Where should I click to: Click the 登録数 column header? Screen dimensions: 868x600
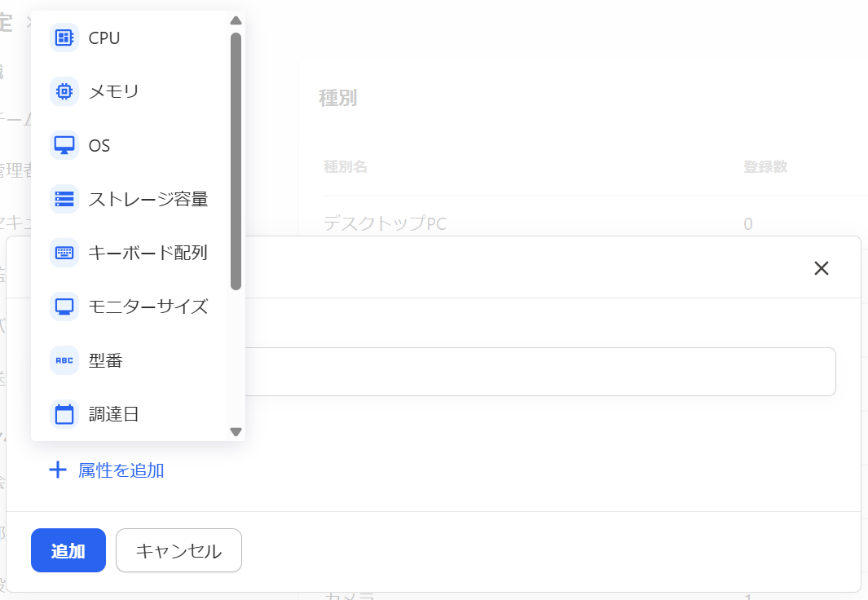click(x=765, y=166)
